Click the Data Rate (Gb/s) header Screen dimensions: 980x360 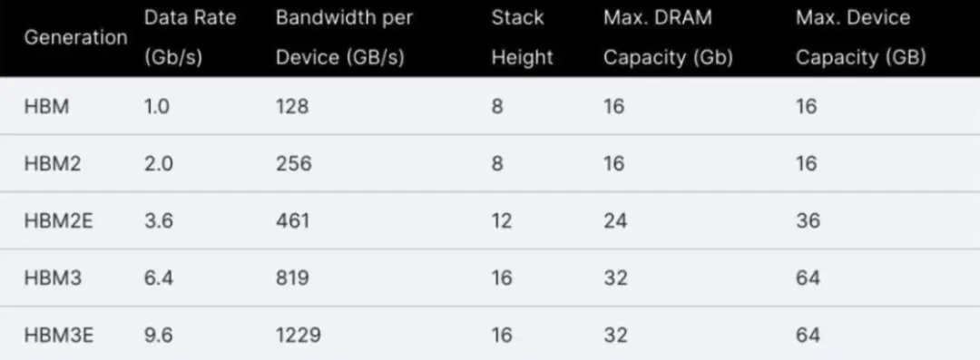pos(190,37)
